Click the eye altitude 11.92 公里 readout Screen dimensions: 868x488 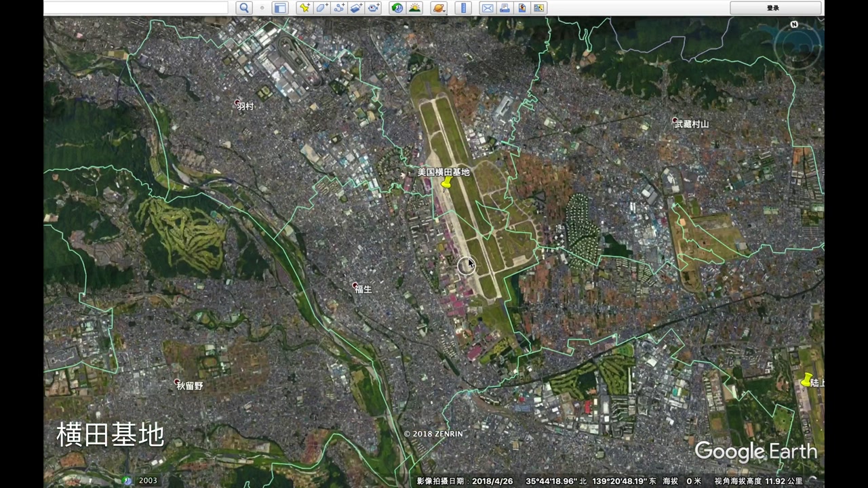click(784, 481)
